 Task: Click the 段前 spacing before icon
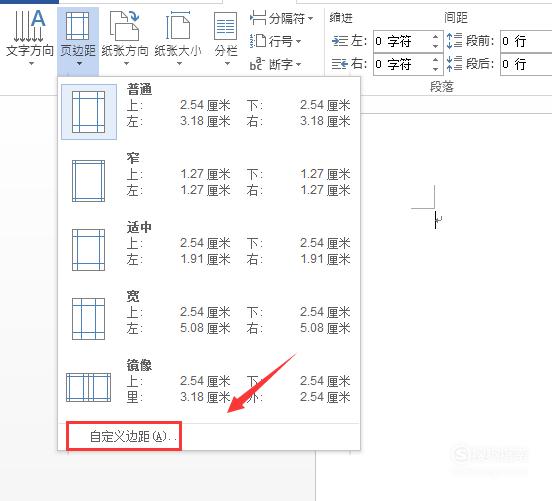pyautogui.click(x=454, y=40)
